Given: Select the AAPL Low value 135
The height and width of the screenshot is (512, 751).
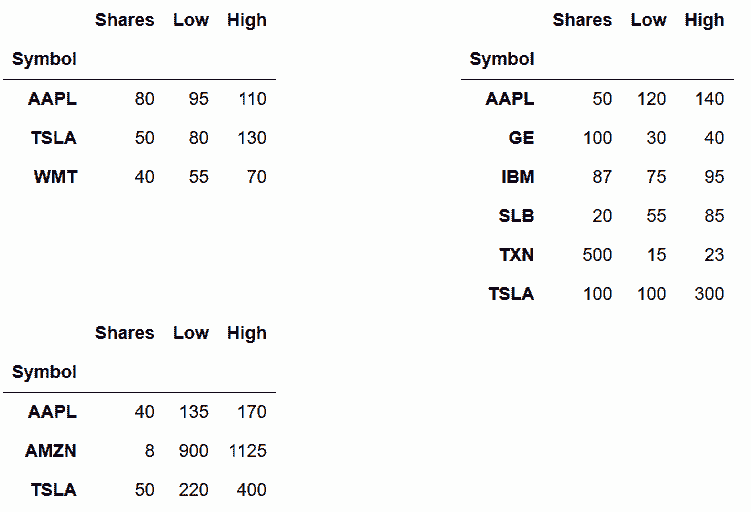Looking at the screenshot, I should click(x=193, y=412).
